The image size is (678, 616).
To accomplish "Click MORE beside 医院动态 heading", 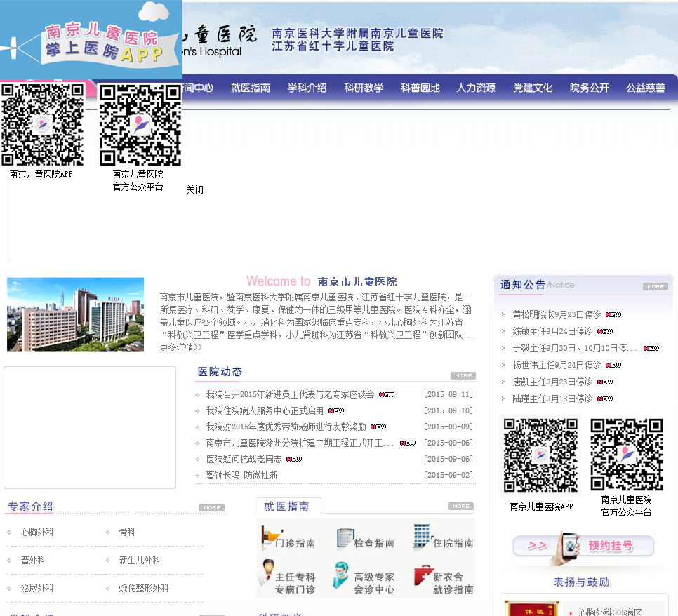I will [x=463, y=375].
